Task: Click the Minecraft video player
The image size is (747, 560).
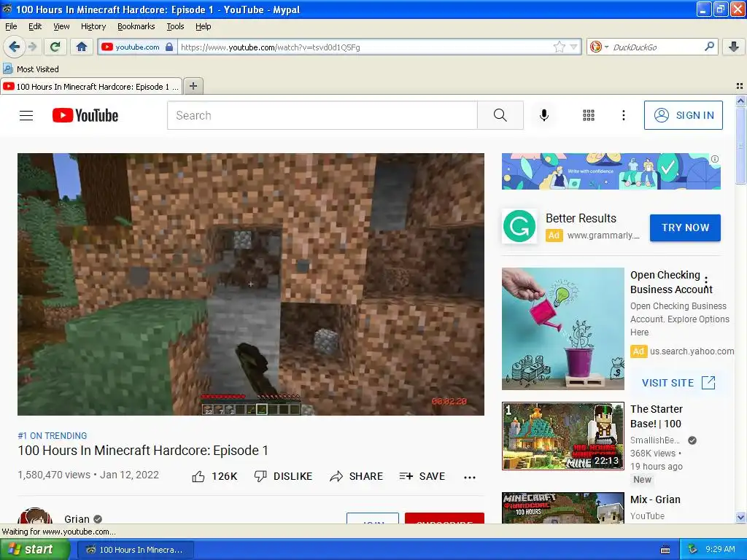Action: [251, 284]
